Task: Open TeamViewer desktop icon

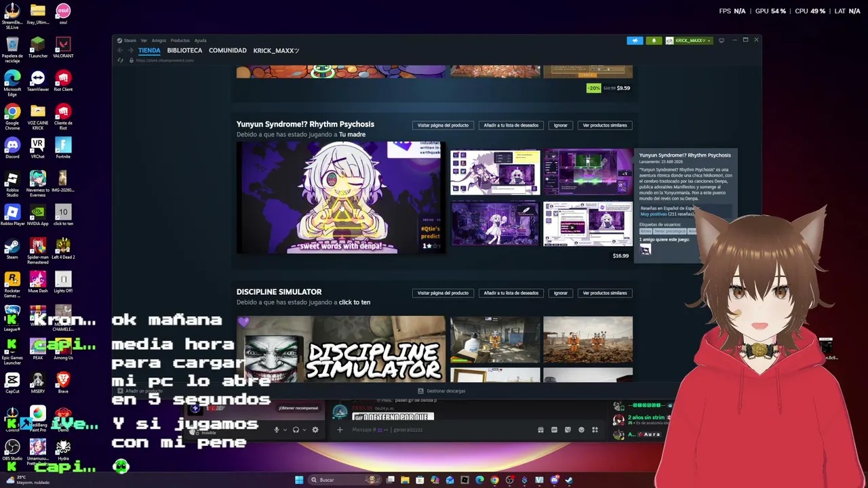Action: click(38, 81)
